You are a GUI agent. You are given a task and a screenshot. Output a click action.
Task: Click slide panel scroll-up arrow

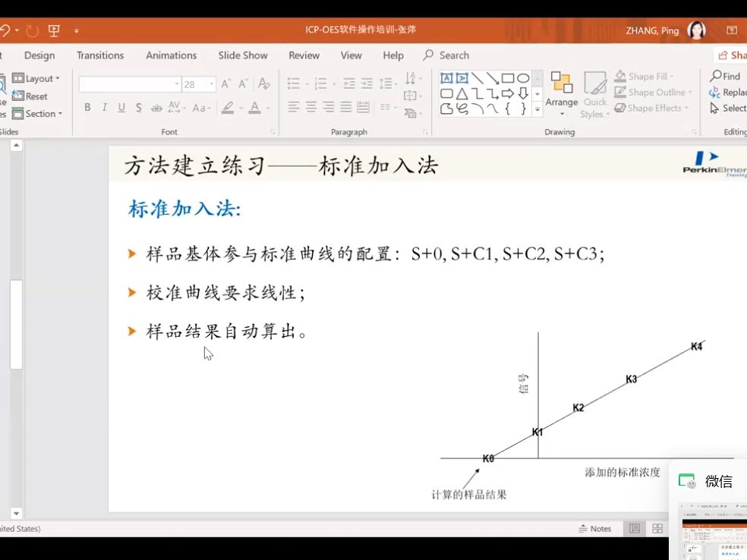tap(16, 145)
